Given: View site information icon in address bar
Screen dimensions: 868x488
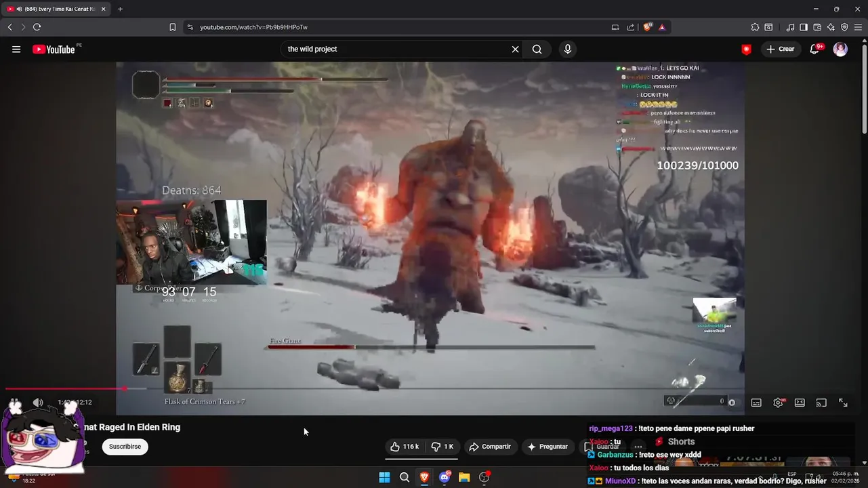Looking at the screenshot, I should click(190, 27).
